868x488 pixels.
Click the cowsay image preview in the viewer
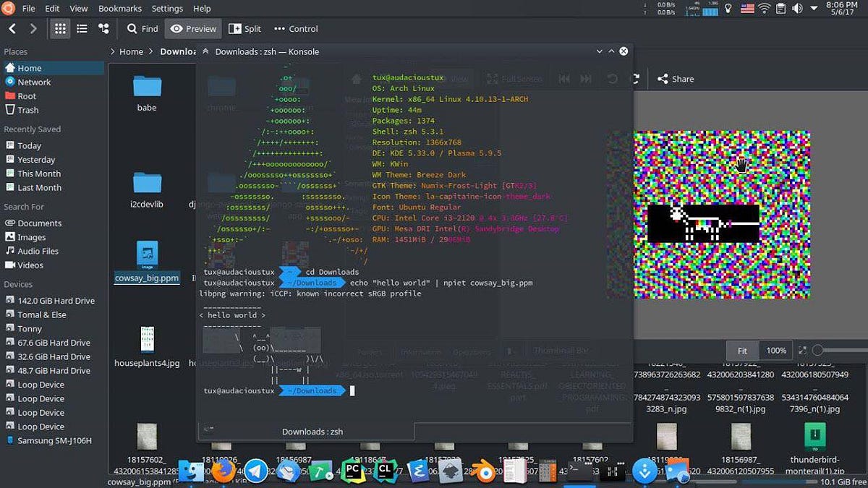pos(721,215)
